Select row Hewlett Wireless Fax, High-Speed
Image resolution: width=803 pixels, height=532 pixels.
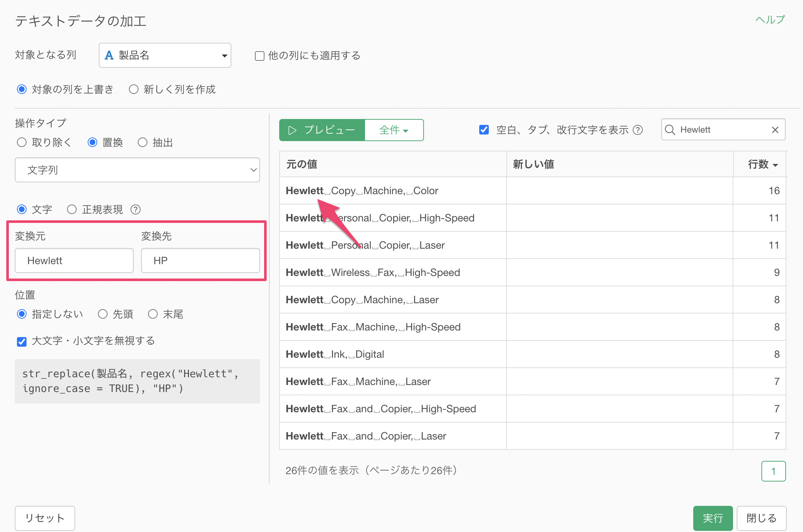pyautogui.click(x=533, y=273)
